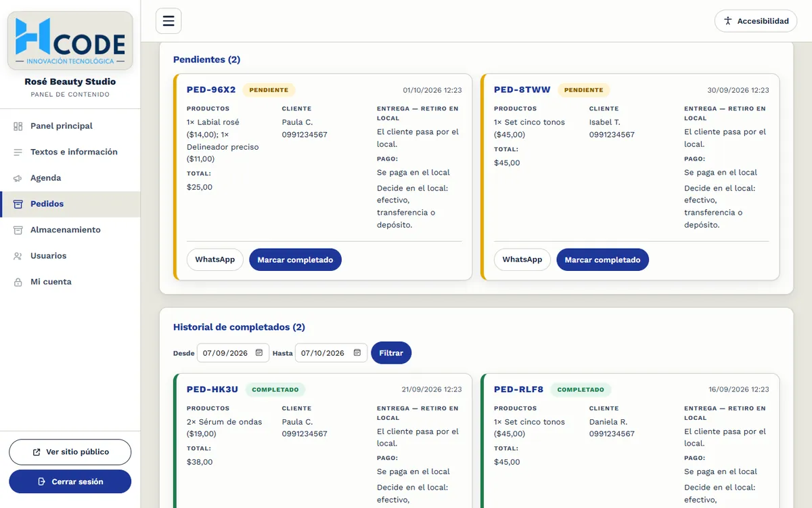Viewport: 812px width, 508px height.
Task: Contact via WhatsApp for order PED-96X2
Action: (x=215, y=259)
